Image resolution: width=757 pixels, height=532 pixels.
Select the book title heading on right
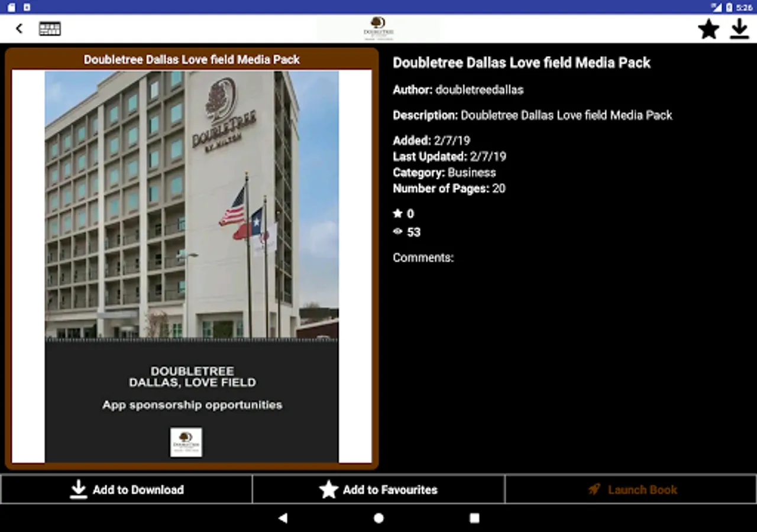(x=522, y=63)
